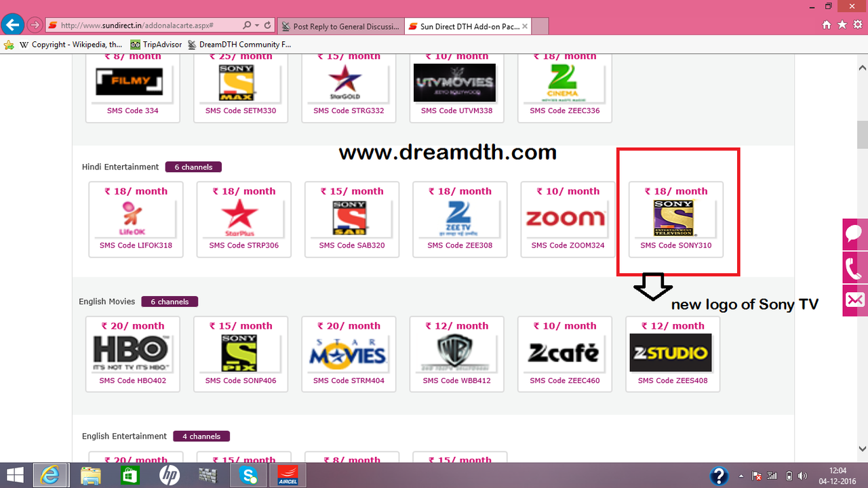868x488 pixels.
Task: Click the browser Back arrow button
Action: [12, 25]
